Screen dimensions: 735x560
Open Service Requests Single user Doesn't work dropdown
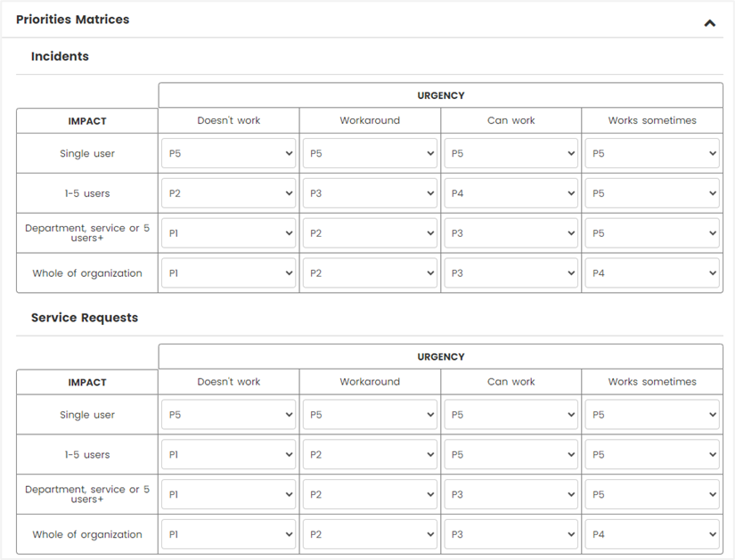(x=229, y=414)
